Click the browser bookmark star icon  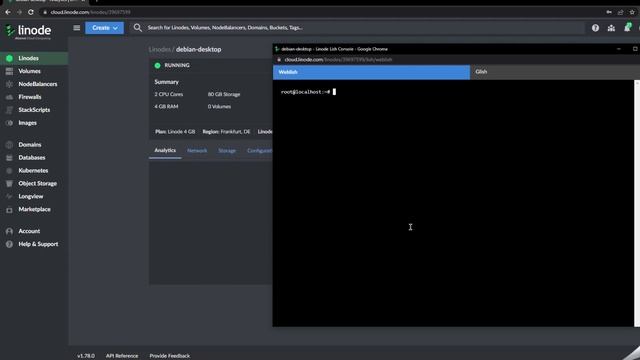632,12
